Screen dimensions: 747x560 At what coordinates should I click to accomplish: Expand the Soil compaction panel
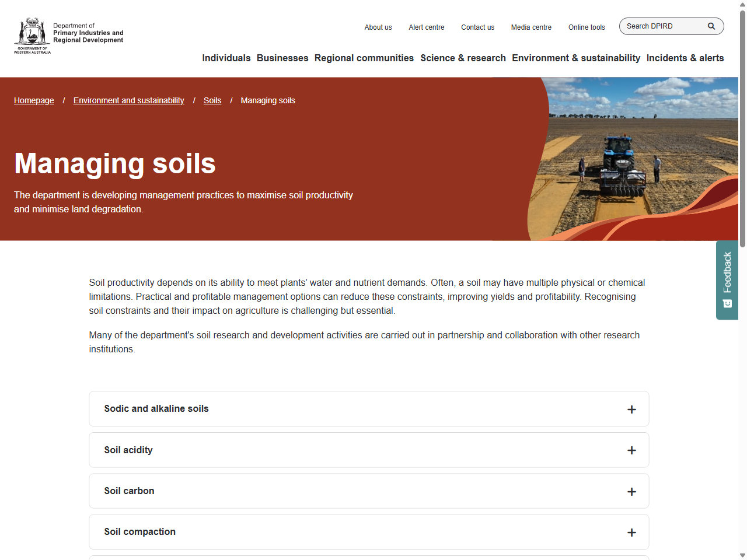tap(369, 531)
